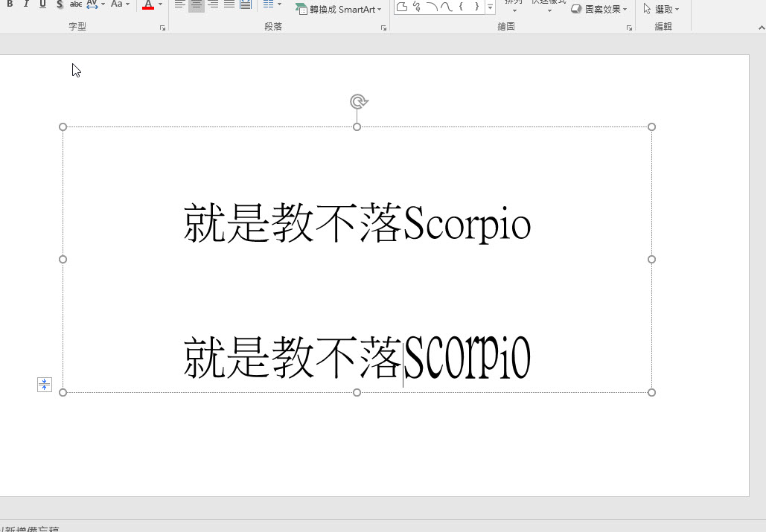Align text right
766x532 pixels.
point(213,4)
